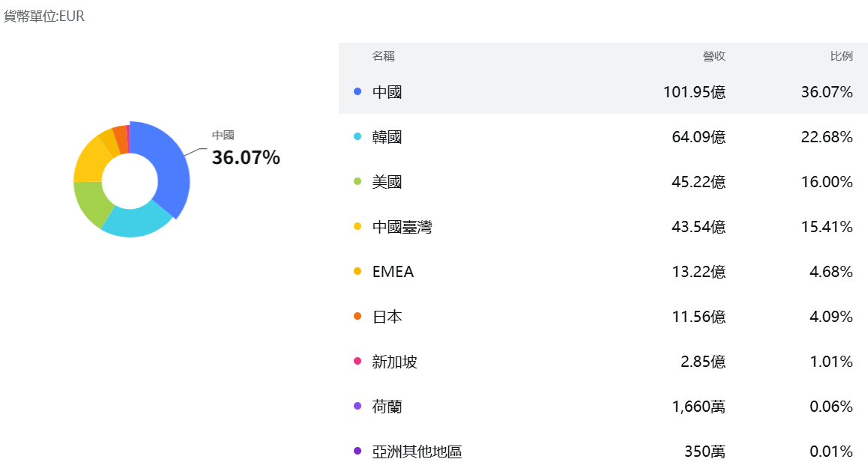
Task: Click the 貨幣單位:EUR currency label
Action: (43, 16)
